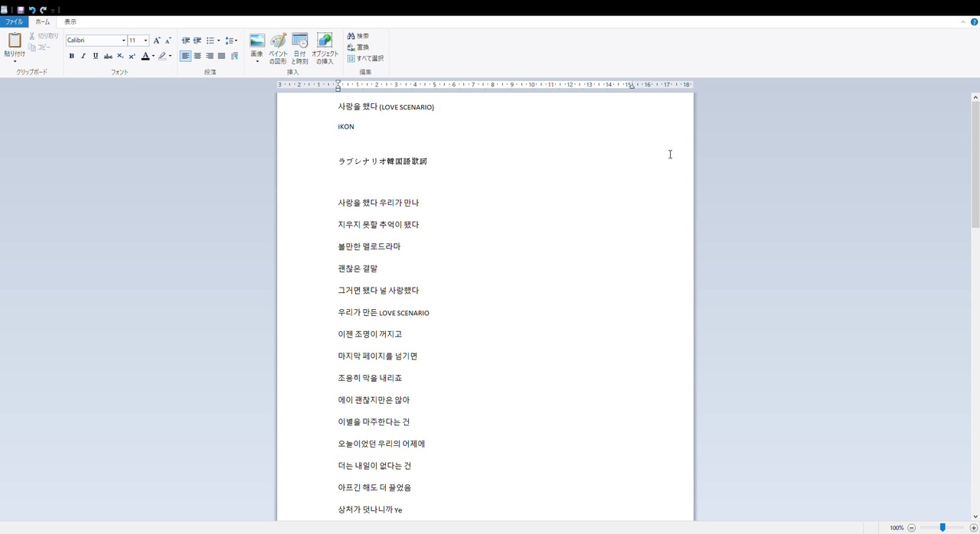The image size is (980, 534).
Task: Toggle underline formatting
Action: [96, 56]
